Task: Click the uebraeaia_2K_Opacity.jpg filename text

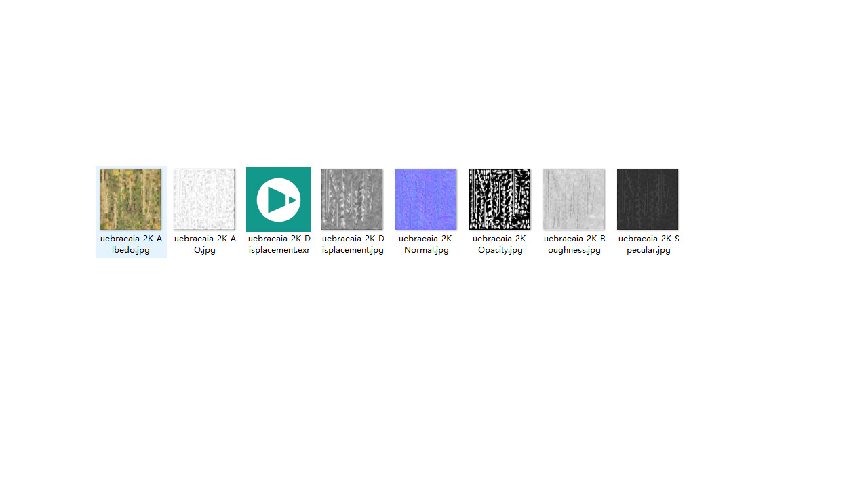Action: pyautogui.click(x=500, y=244)
